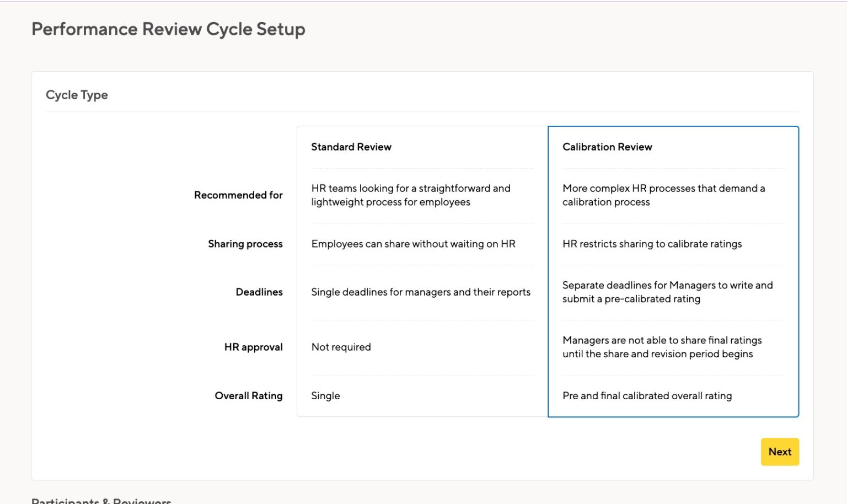847x504 pixels.
Task: Click the Standard Review column header
Action: pyautogui.click(x=351, y=147)
